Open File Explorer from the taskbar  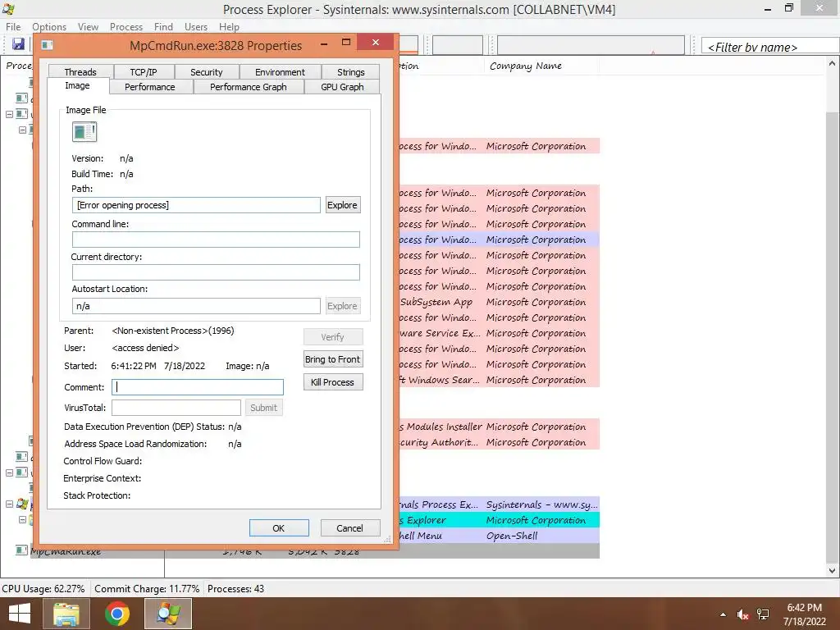[x=66, y=614]
